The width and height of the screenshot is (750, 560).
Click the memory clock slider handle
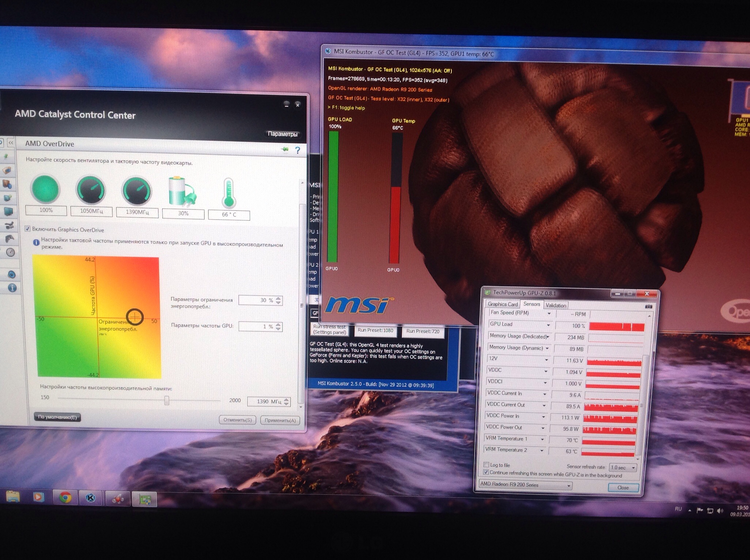(167, 400)
